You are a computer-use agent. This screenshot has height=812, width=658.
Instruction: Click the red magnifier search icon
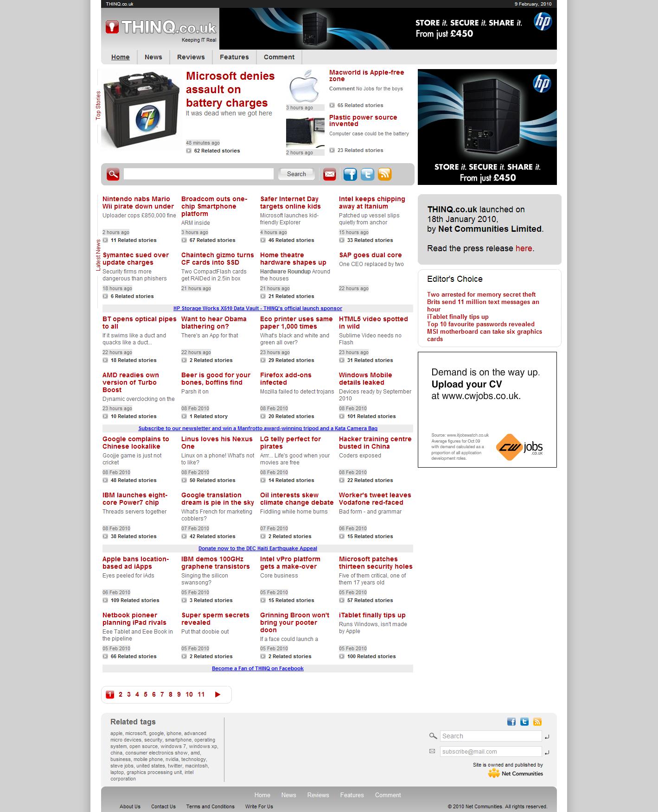click(x=113, y=174)
